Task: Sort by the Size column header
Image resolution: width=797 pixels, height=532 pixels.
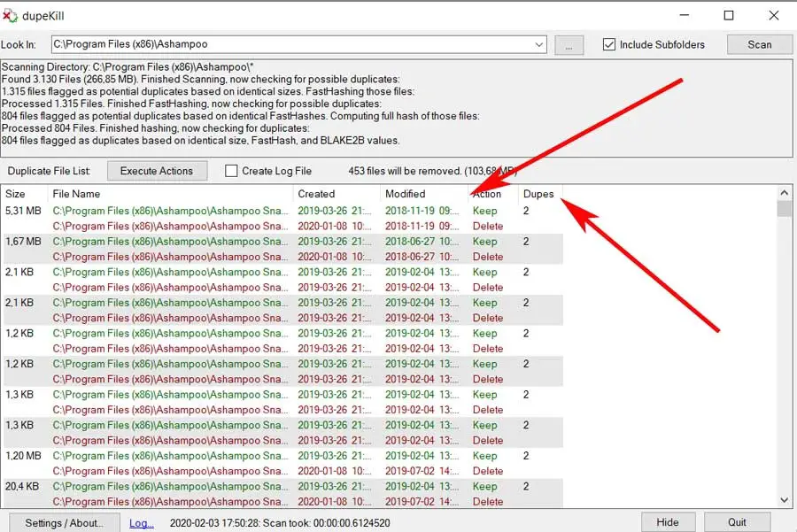Action: click(25, 194)
